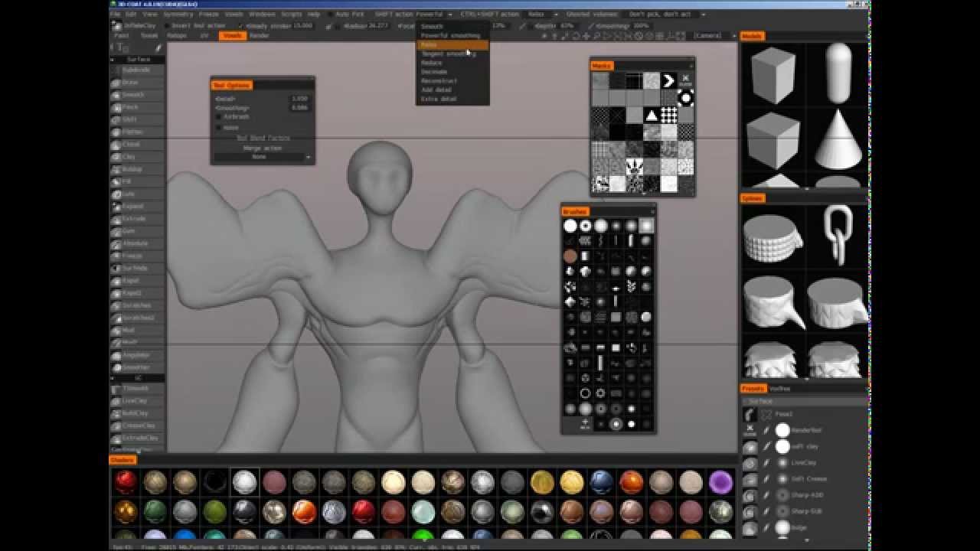
Task: Apply the purple shader sphere
Action: coord(720,482)
